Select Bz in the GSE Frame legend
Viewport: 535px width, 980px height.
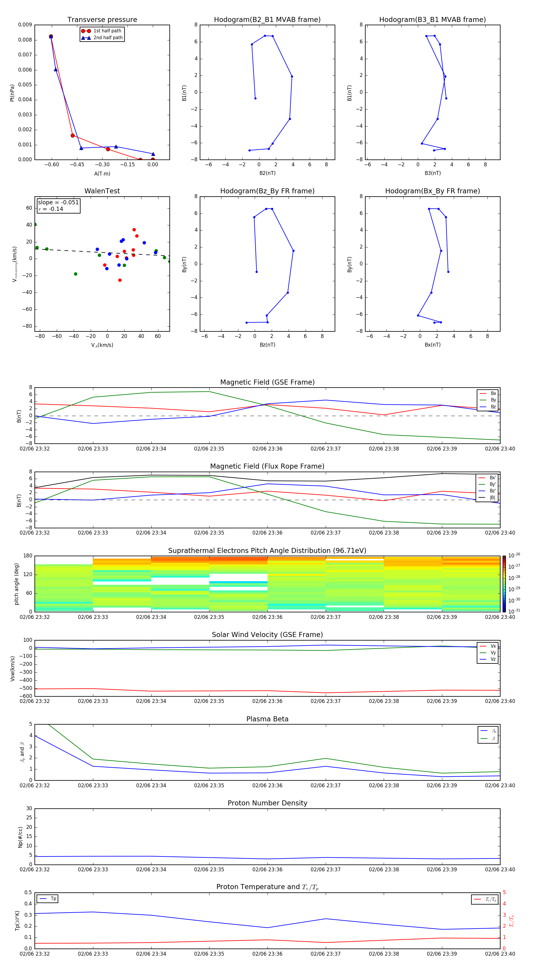pos(488,407)
